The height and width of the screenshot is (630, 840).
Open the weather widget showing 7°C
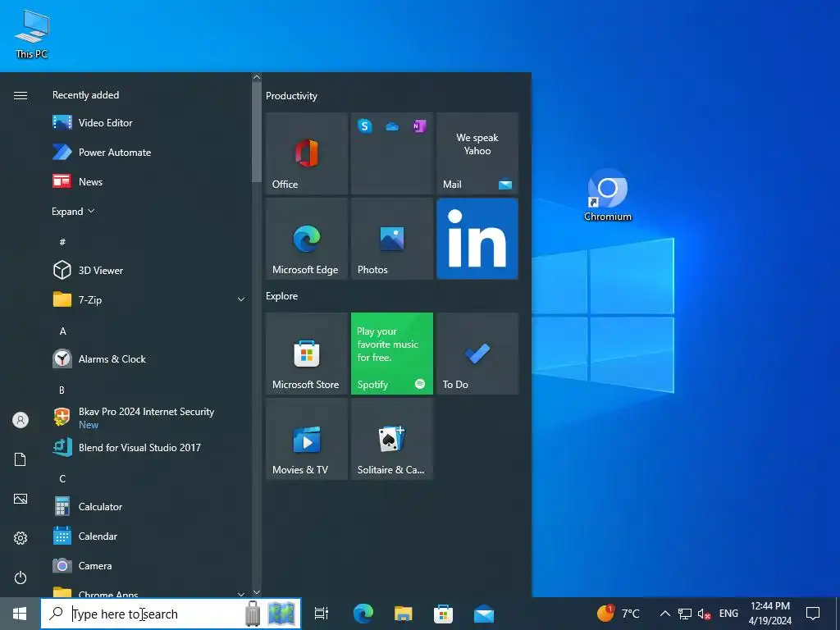point(619,614)
